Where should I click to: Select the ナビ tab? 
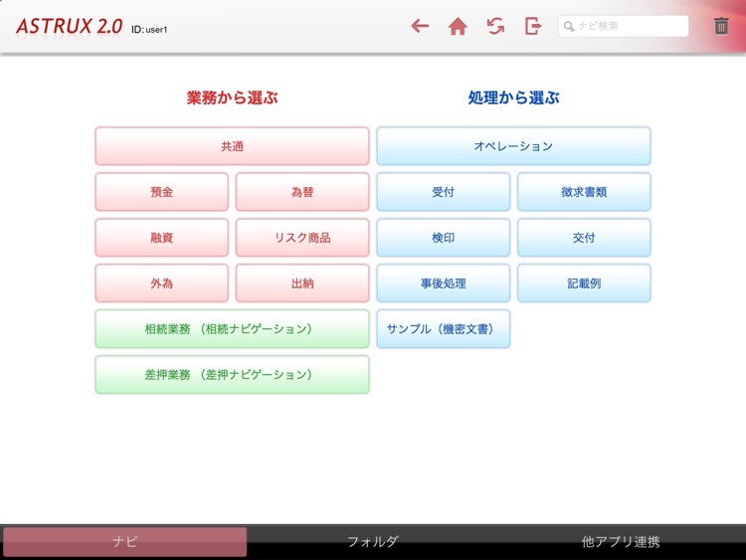[x=125, y=542]
